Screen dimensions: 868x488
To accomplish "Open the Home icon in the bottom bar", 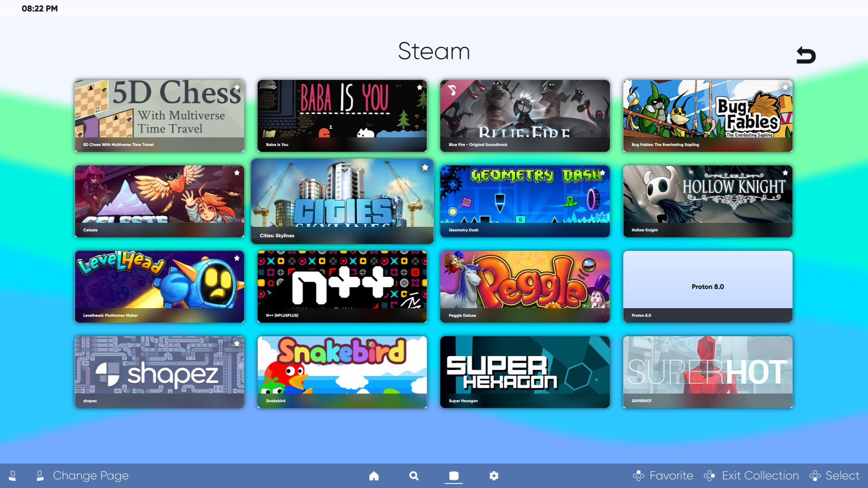I will click(374, 476).
